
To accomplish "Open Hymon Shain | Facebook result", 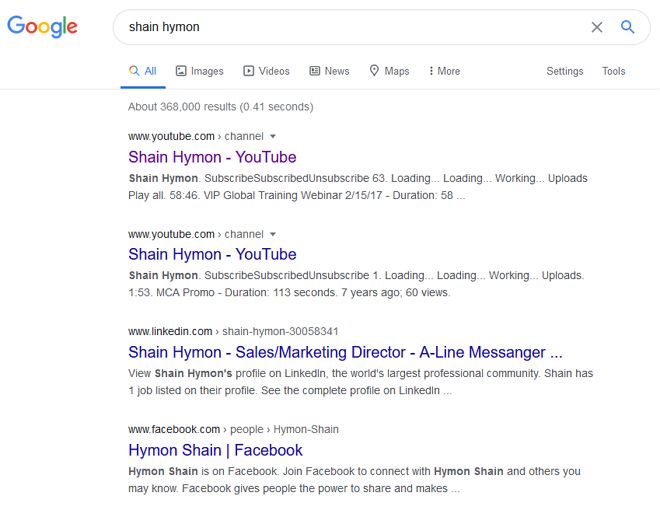I will click(215, 450).
